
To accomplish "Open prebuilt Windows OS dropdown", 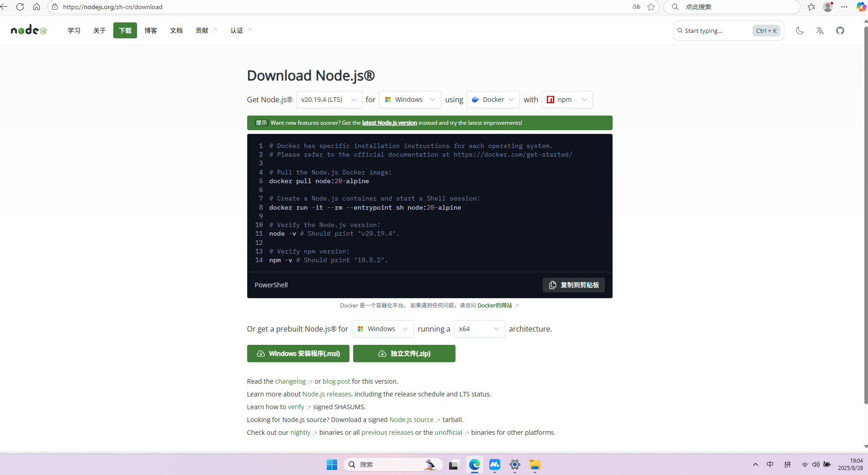I will 382,329.
